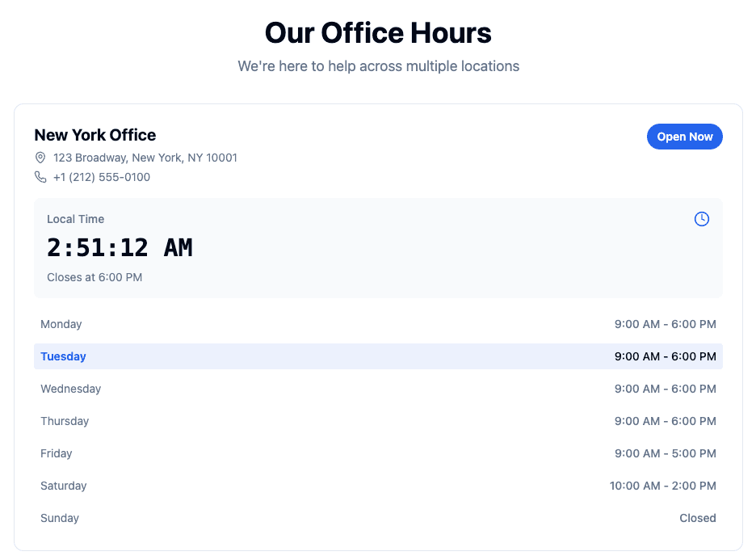
Task: Select Tuesday's 9:00 AM - 6:00 PM hours
Action: click(x=666, y=356)
